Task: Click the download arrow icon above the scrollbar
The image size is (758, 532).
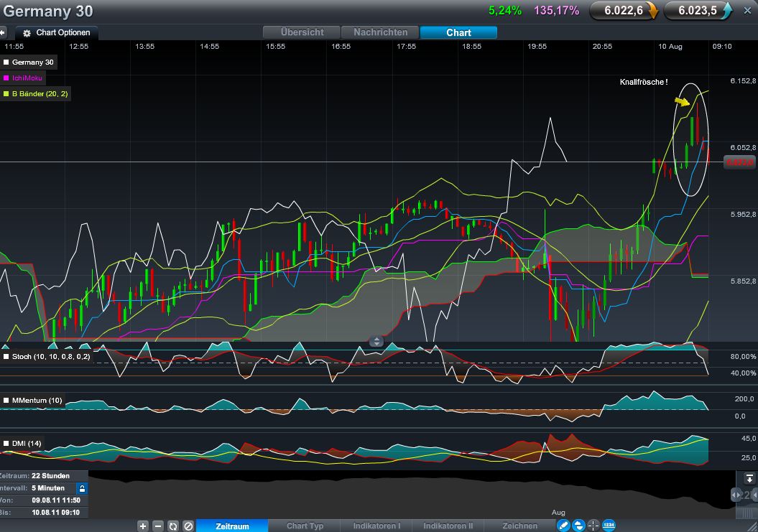Action: [x=749, y=479]
